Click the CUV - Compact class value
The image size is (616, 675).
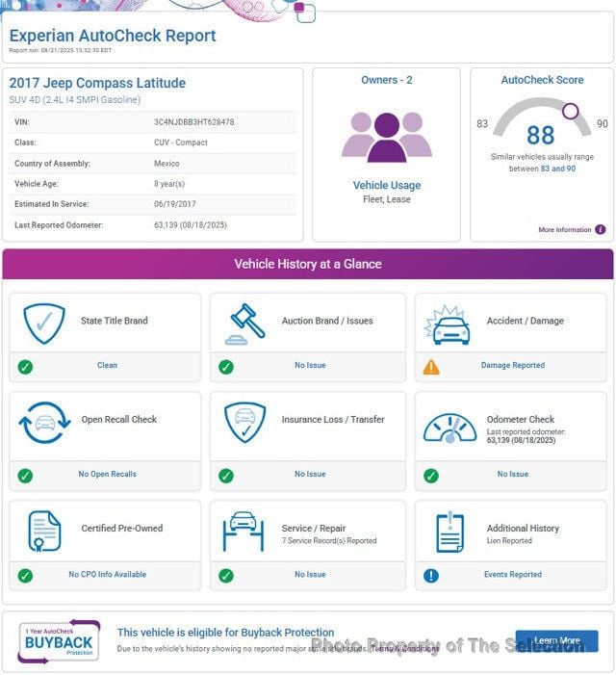181,143
